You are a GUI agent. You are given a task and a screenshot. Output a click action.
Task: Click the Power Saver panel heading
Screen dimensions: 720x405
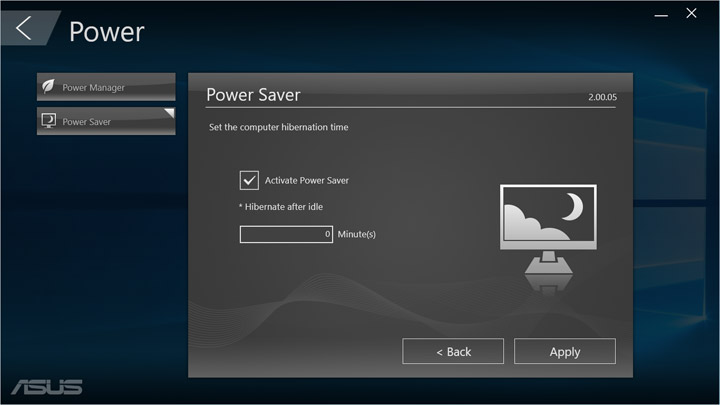(253, 95)
